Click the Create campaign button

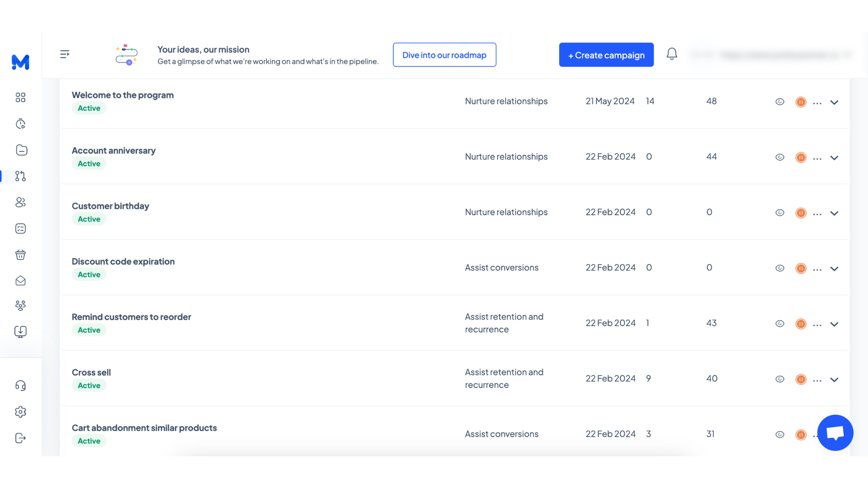tap(606, 55)
